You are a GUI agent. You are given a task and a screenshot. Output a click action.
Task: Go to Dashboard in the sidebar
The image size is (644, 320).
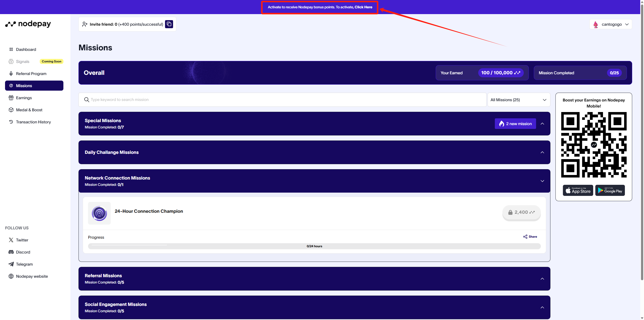(34, 49)
